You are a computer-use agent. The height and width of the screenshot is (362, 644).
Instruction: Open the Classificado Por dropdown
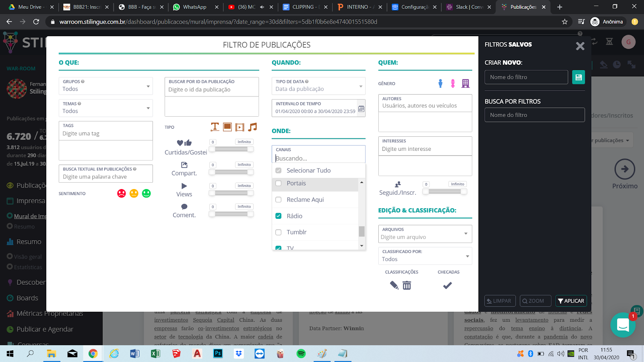[x=425, y=256]
